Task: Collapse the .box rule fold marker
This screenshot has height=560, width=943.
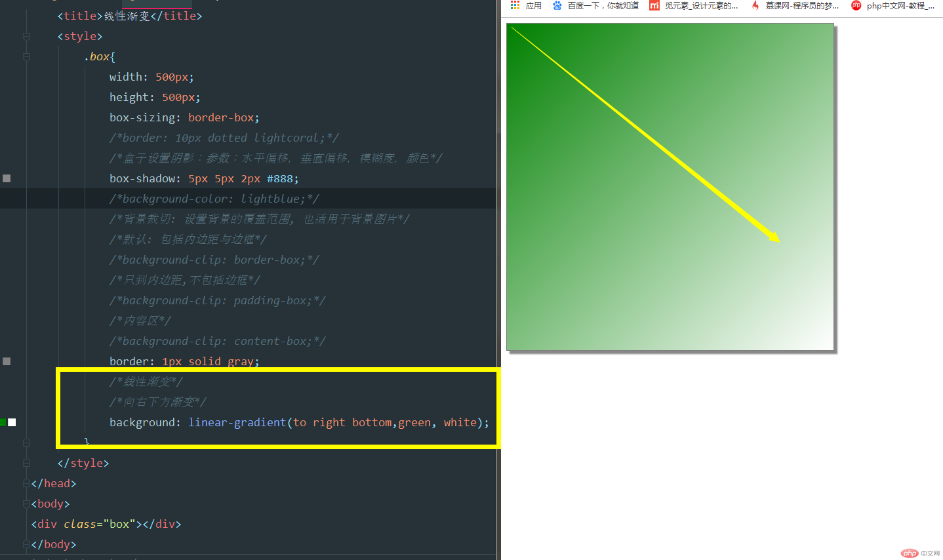Action: click(26, 56)
